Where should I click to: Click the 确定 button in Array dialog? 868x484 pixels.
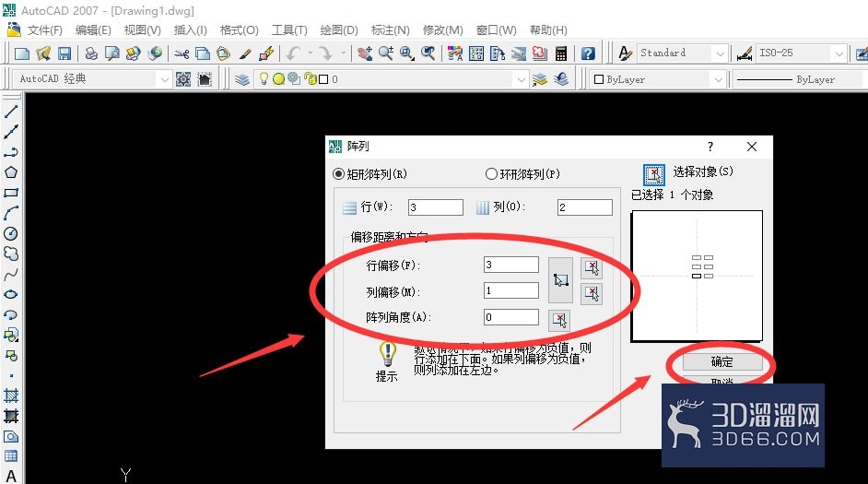click(721, 361)
